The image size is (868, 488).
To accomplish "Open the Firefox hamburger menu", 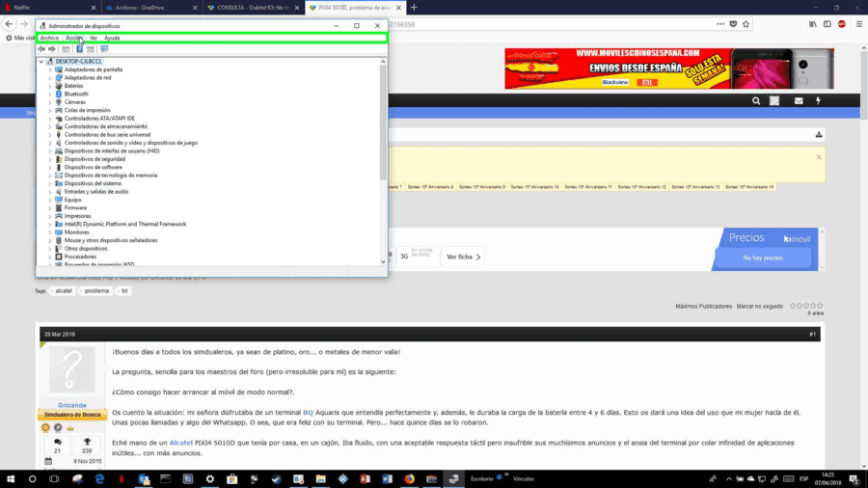I will click(x=859, y=24).
